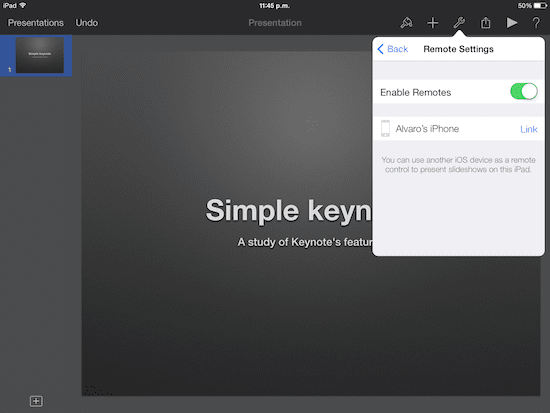This screenshot has width=550, height=413.
Task: Link Alvaro's iPhone as remote
Action: pyautogui.click(x=529, y=129)
